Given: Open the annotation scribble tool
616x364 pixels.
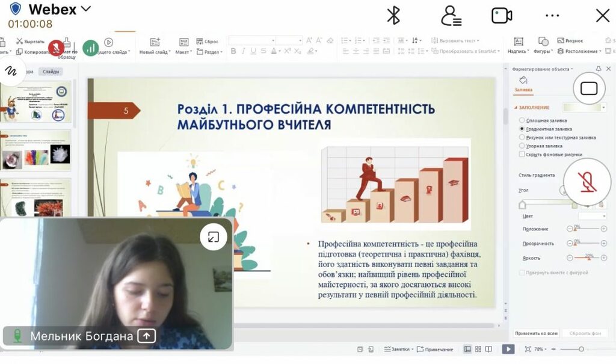Looking at the screenshot, I should [x=11, y=71].
